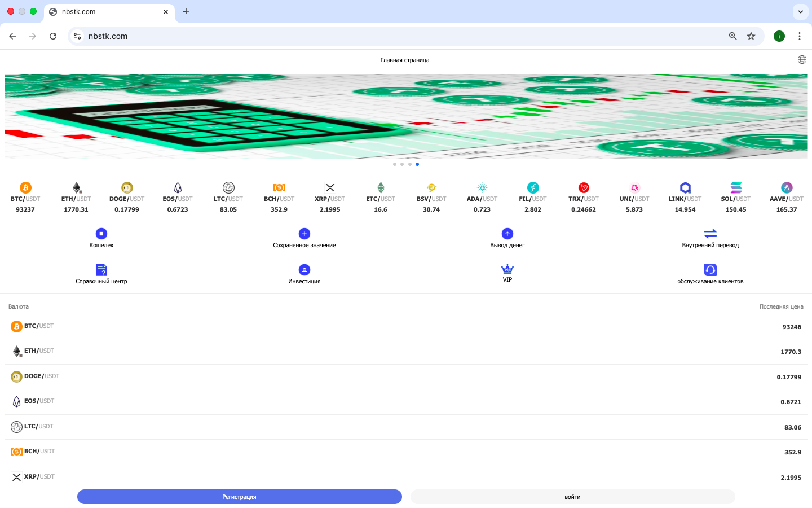
Task: Switch to the third banner carousel dot
Action: [410, 164]
